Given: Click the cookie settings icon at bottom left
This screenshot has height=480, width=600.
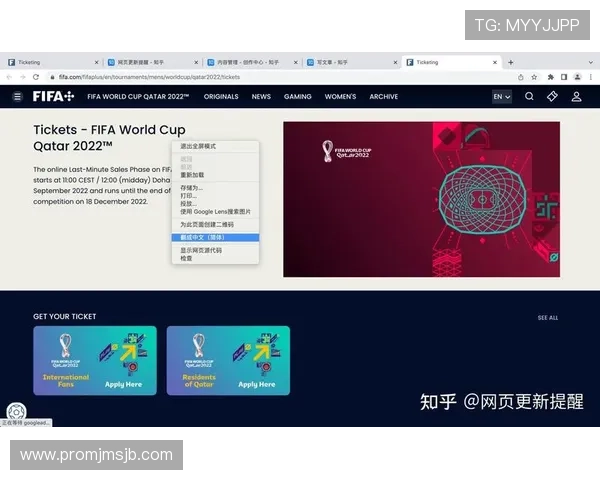Looking at the screenshot, I should coord(16,411).
